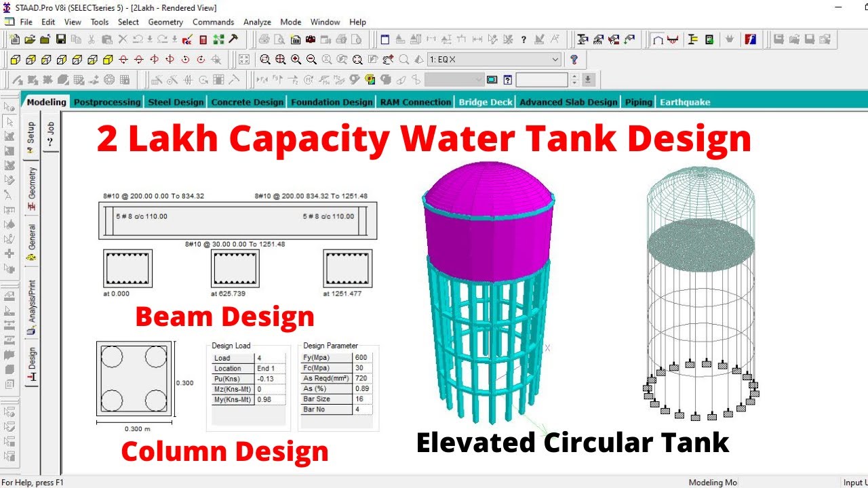This screenshot has height=488, width=868.
Task: Switch to isometric view cube icon
Action: pyautogui.click(x=108, y=60)
